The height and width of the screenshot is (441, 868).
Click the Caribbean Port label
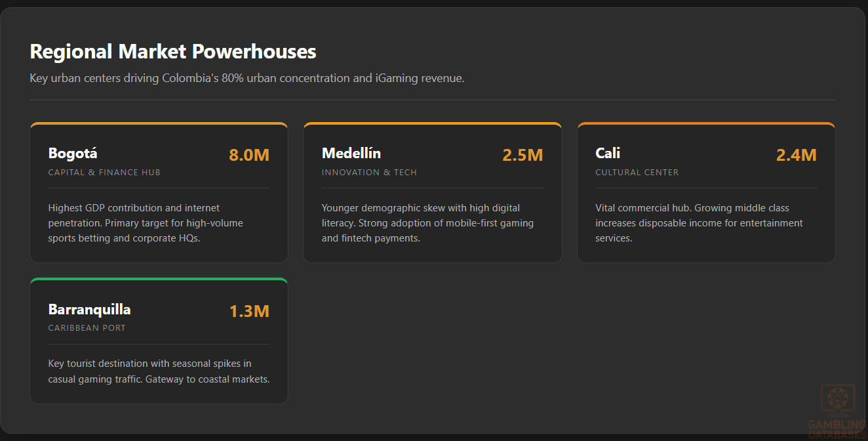(87, 328)
